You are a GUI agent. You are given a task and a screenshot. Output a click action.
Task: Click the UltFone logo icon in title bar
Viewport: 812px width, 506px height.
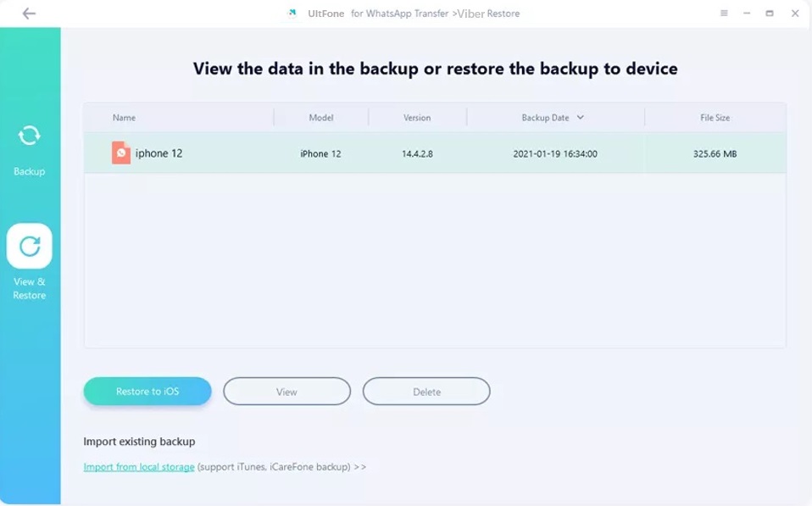(x=292, y=13)
